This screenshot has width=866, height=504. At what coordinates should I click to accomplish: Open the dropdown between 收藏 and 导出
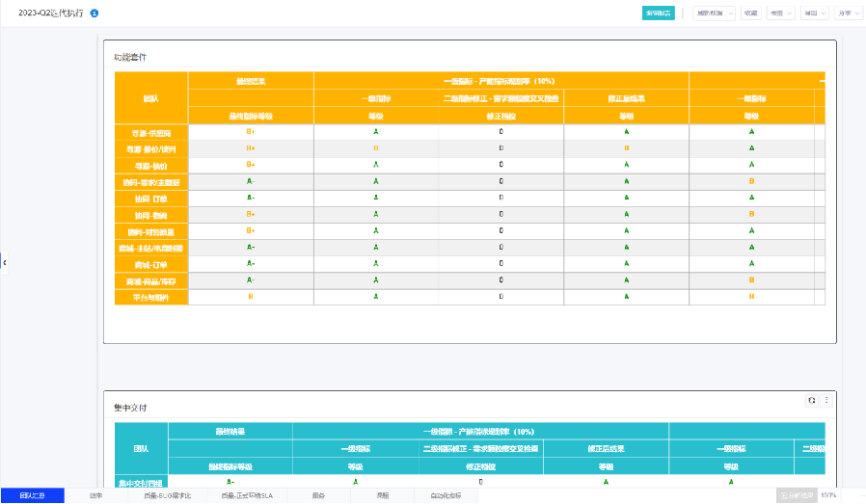pos(780,13)
